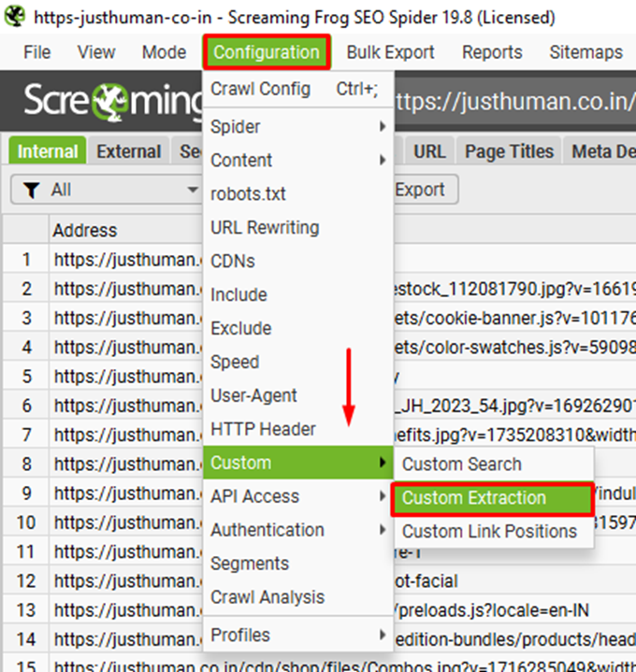Open User-Agent configuration
Viewport: 636px width, 672px height.
pos(298,395)
